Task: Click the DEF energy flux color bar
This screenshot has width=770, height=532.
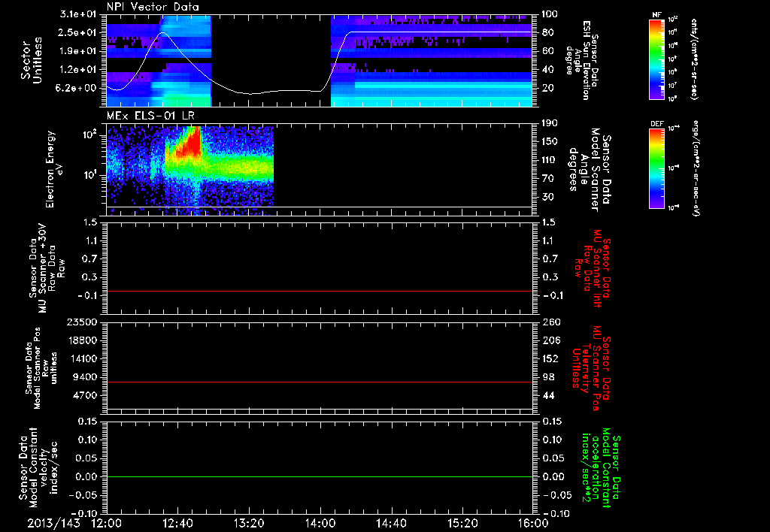Action: [x=657, y=168]
